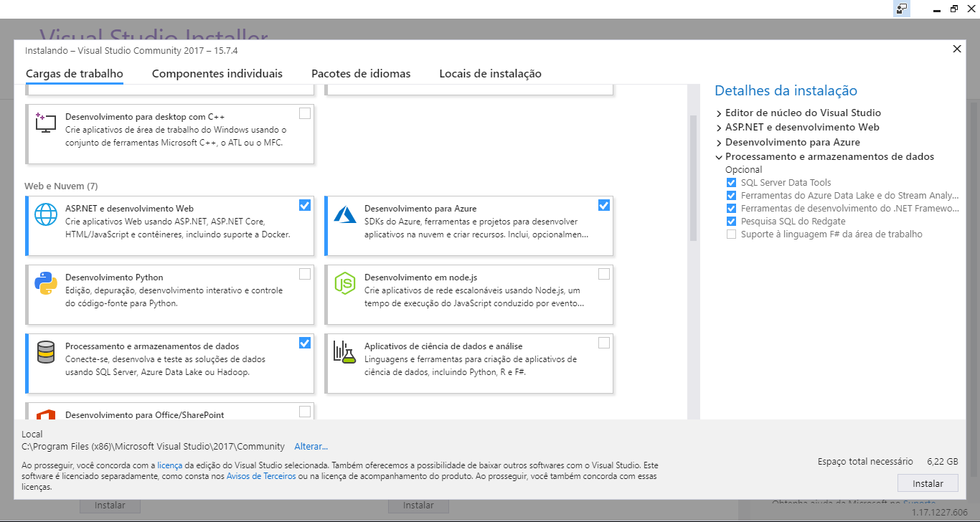Select Aplicativos de ciência de dados e análise title
The height and width of the screenshot is (522, 980).
pyautogui.click(x=443, y=346)
